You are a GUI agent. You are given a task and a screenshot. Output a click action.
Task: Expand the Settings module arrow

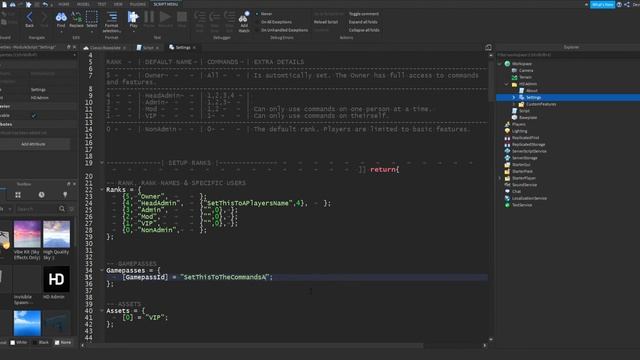[x=514, y=98]
